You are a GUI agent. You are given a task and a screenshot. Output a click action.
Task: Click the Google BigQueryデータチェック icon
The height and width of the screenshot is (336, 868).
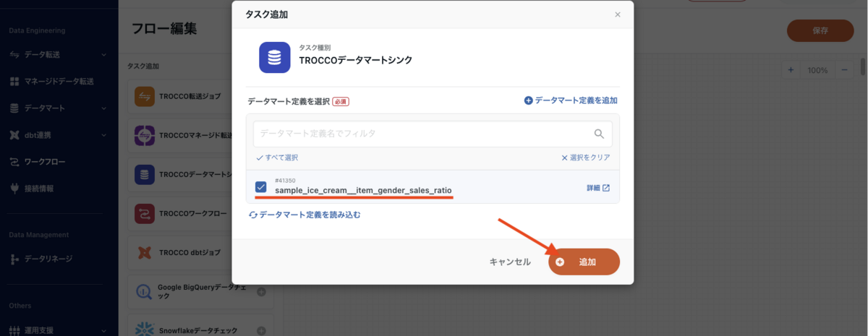coord(145,292)
